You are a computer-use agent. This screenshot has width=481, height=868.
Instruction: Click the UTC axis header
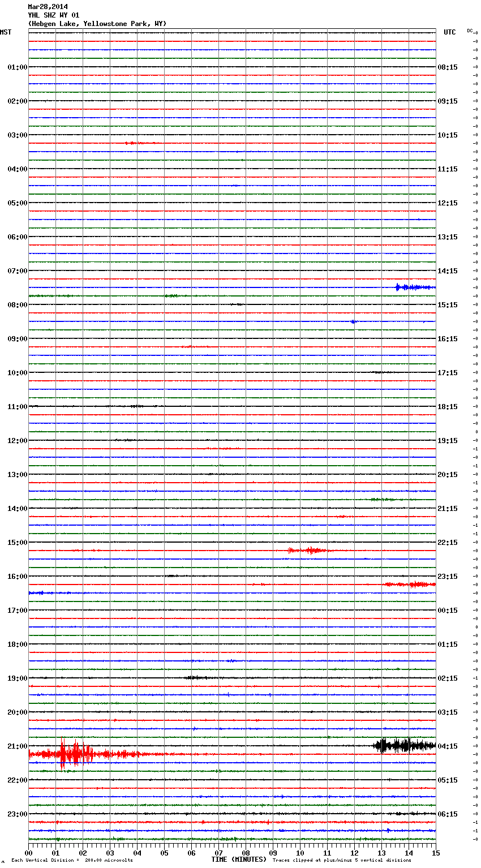point(450,32)
